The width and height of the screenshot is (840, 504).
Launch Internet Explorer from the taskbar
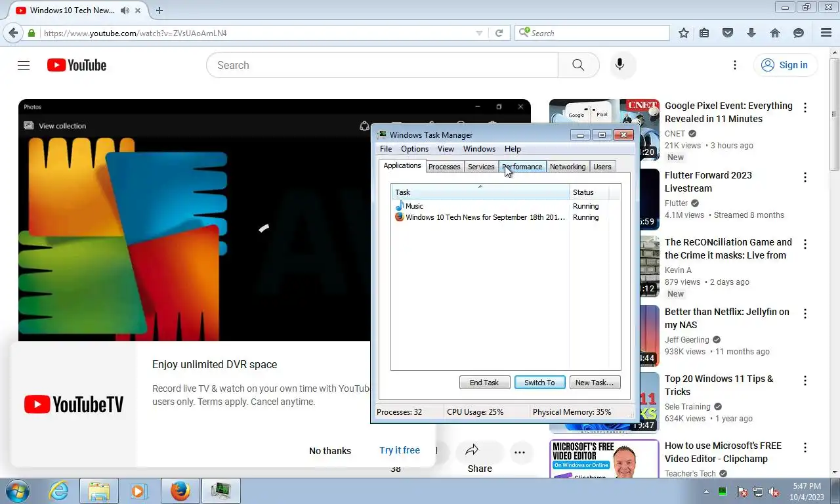click(58, 491)
